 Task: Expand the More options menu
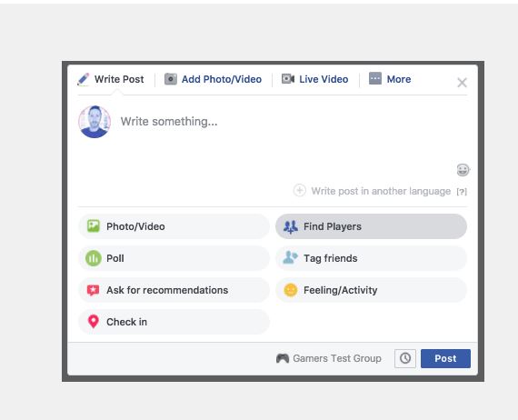click(x=390, y=79)
